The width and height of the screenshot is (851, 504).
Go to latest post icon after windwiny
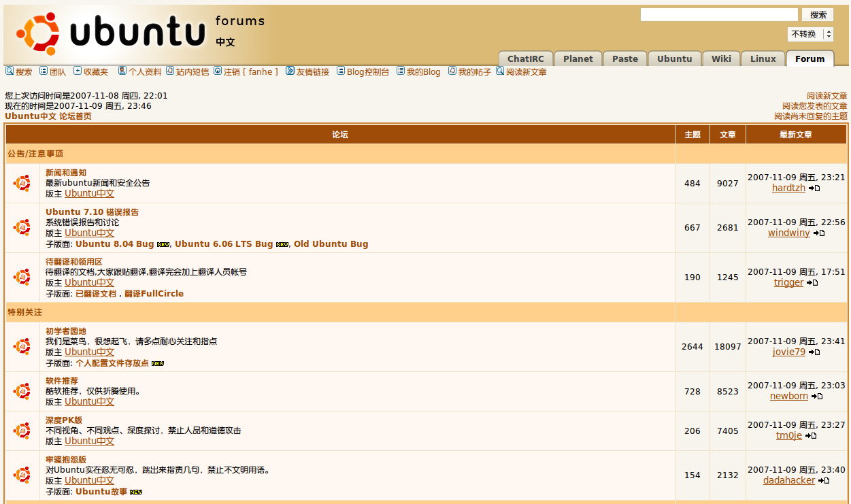819,233
